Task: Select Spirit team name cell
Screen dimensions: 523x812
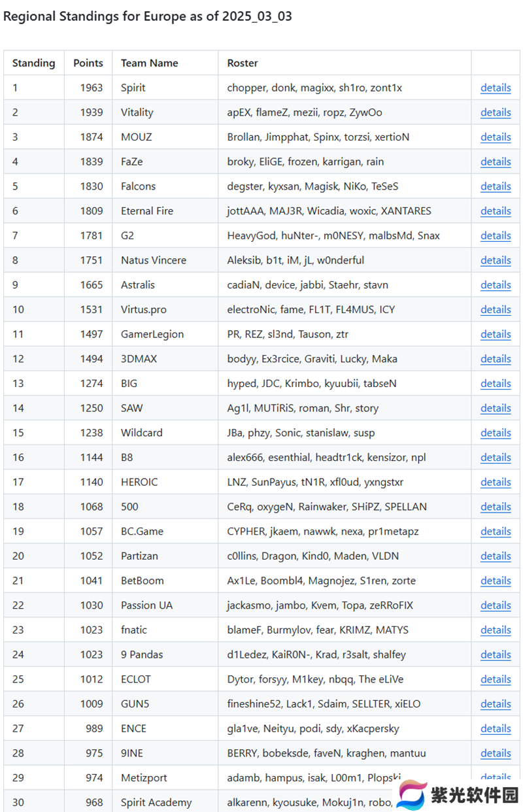Action: point(165,88)
